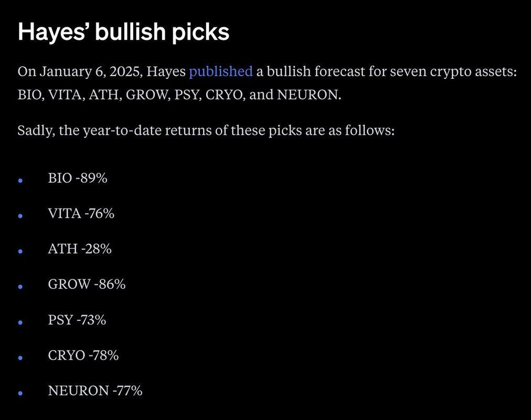Click the bullet marker next to GROW

pos(20,287)
